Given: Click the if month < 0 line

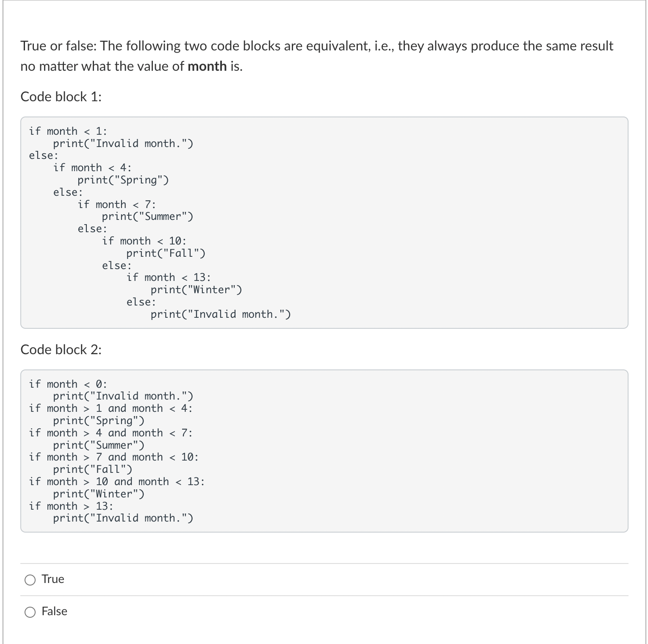Looking at the screenshot, I should (68, 384).
